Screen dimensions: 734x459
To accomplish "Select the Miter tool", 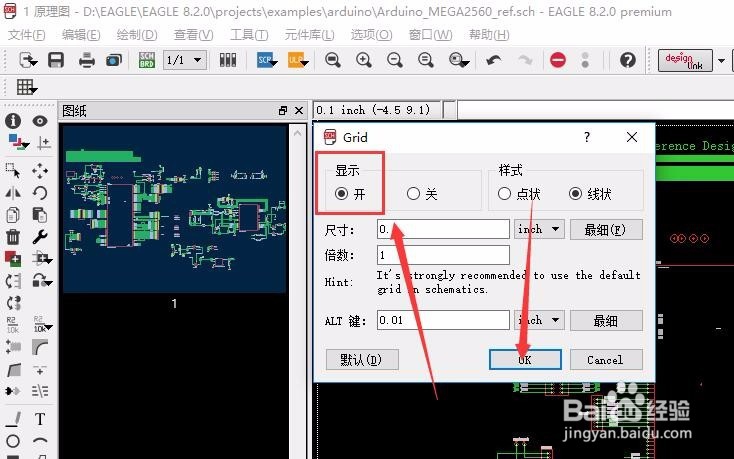I will 40,347.
